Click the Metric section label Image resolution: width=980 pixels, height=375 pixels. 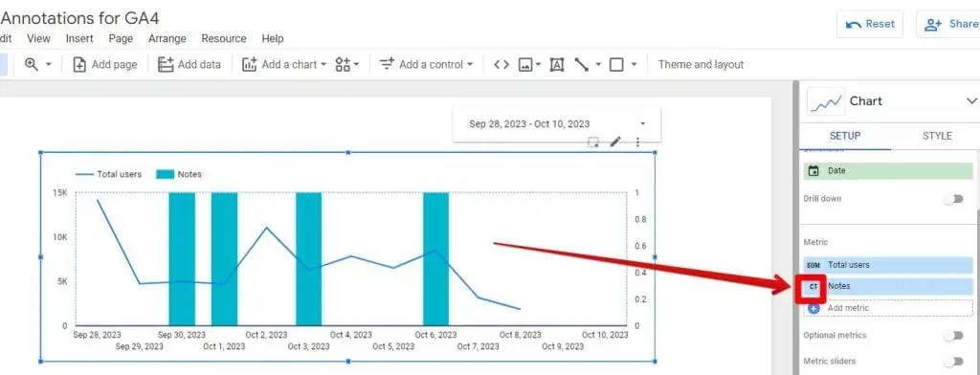pos(815,242)
